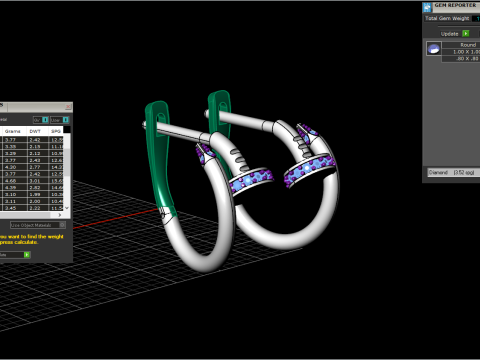The width and height of the screenshot is (480, 360).
Task: Select the DWT cell 2.12
Action: 38,153
